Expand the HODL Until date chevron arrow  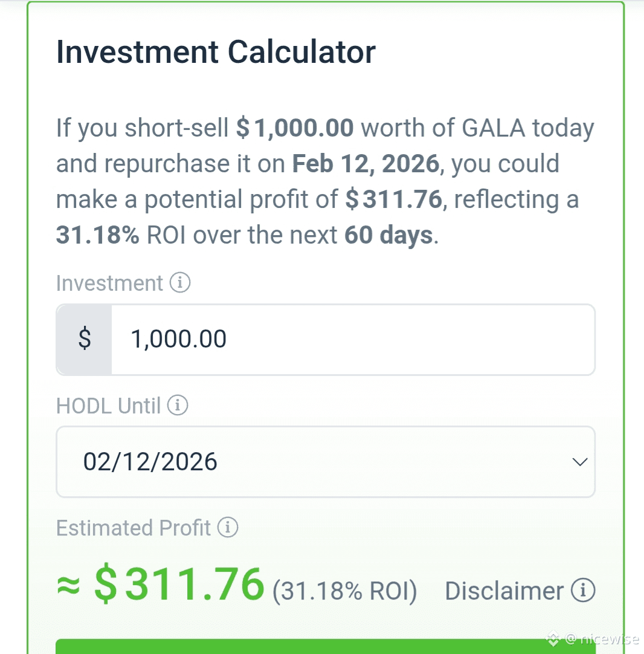coord(579,462)
